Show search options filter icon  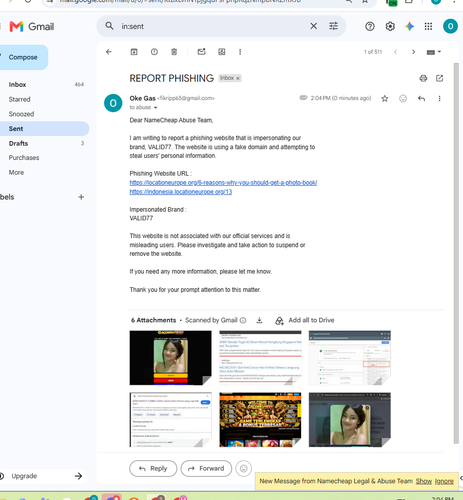pyautogui.click(x=333, y=26)
